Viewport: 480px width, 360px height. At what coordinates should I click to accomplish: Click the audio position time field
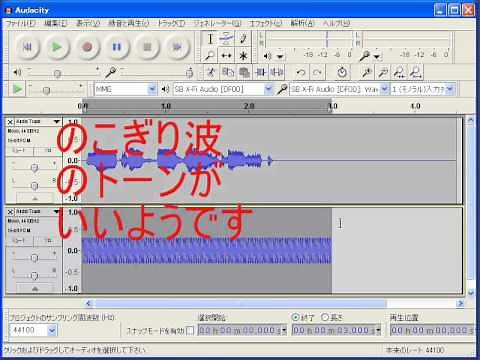433,330
